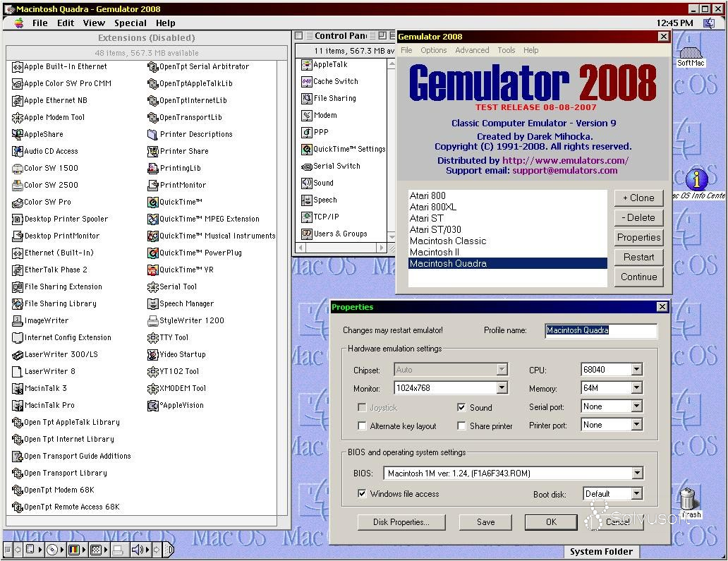Screen dimensions: 728x561
Task: Click the AppleTalk control panel icon
Action: [306, 65]
